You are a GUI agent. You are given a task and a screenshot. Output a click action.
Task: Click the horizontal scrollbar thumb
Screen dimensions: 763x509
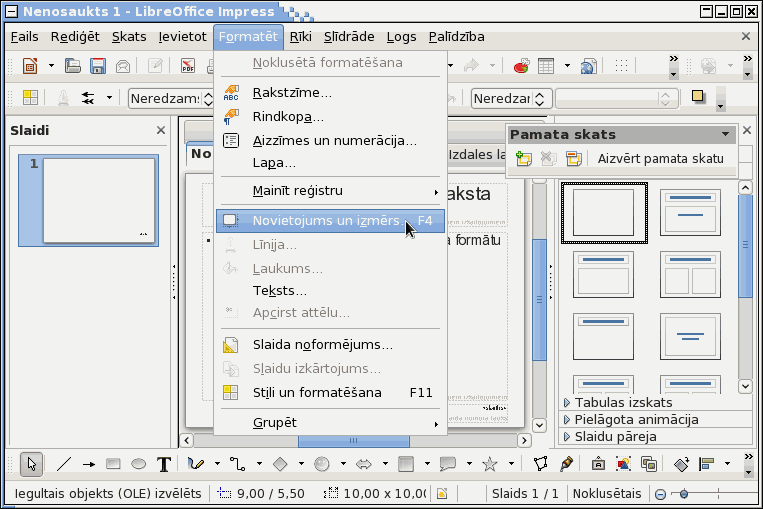coord(353,441)
